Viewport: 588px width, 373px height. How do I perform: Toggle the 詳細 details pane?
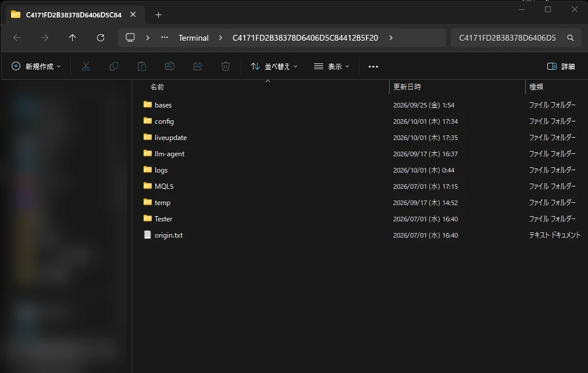561,67
